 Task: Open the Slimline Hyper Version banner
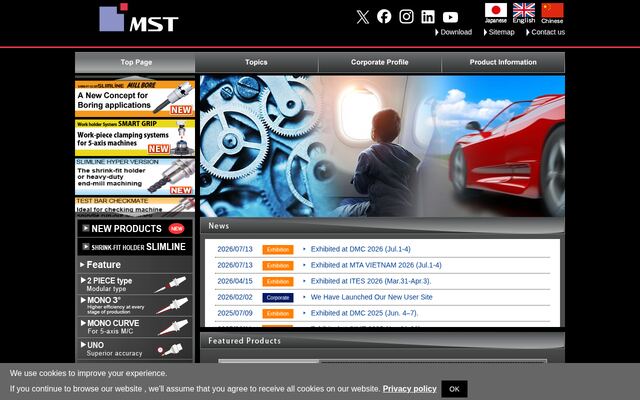pos(135,177)
